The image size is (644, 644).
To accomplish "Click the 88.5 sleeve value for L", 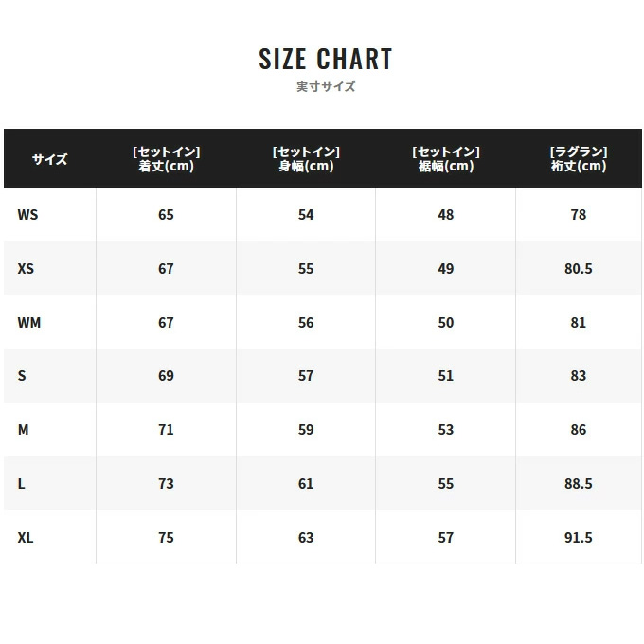I will (x=578, y=484).
